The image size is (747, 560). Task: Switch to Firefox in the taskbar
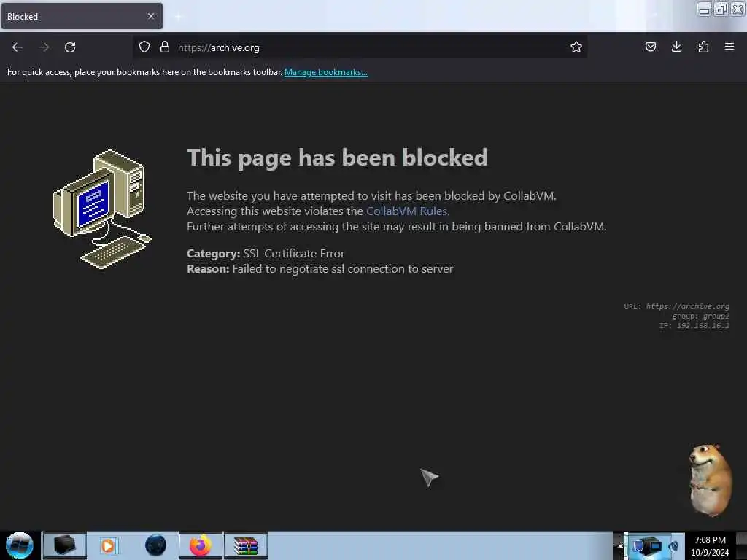click(201, 545)
